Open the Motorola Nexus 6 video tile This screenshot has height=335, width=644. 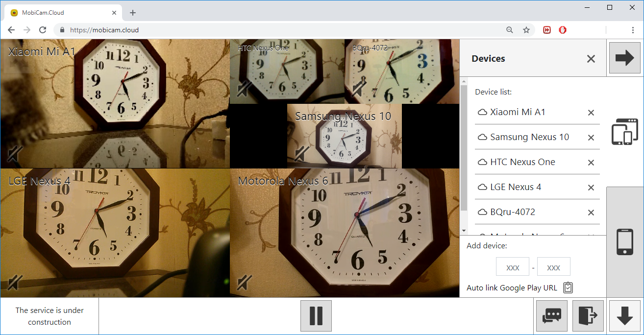[345, 233]
